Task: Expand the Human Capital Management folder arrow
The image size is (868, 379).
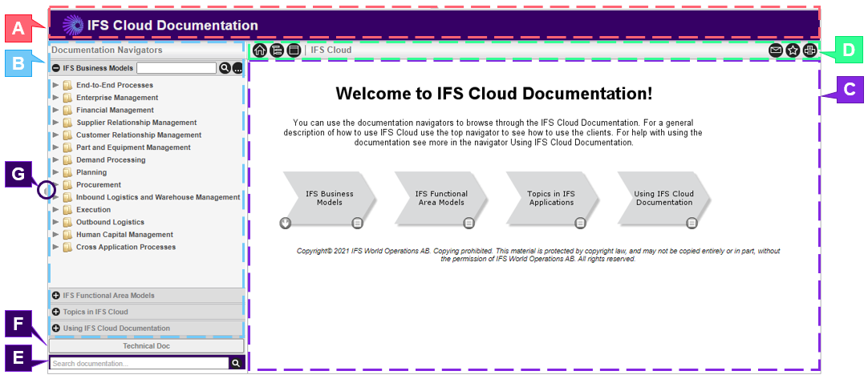Action: (55, 235)
